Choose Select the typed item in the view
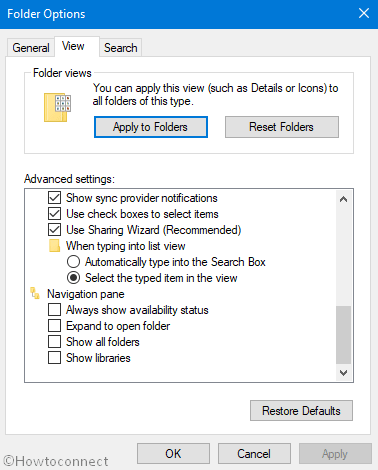Image resolution: width=378 pixels, height=470 pixels. [73, 278]
